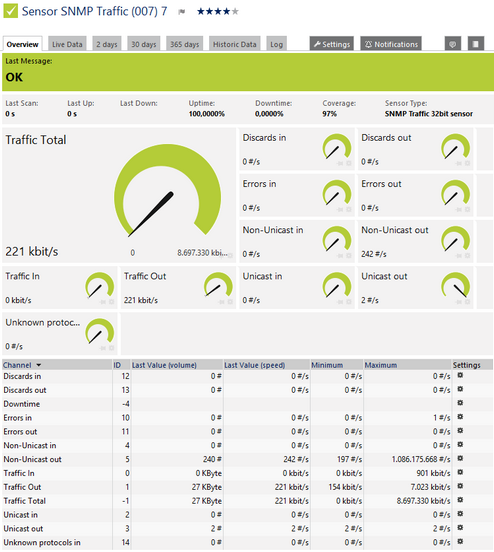The width and height of the screenshot is (494, 552).
Task: Open the settings gear in the Discards out row
Action: (x=460, y=389)
